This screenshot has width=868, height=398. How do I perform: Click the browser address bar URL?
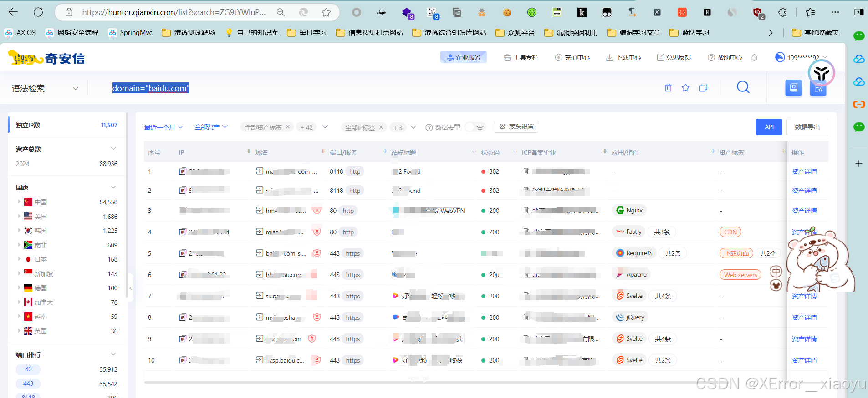tap(174, 12)
